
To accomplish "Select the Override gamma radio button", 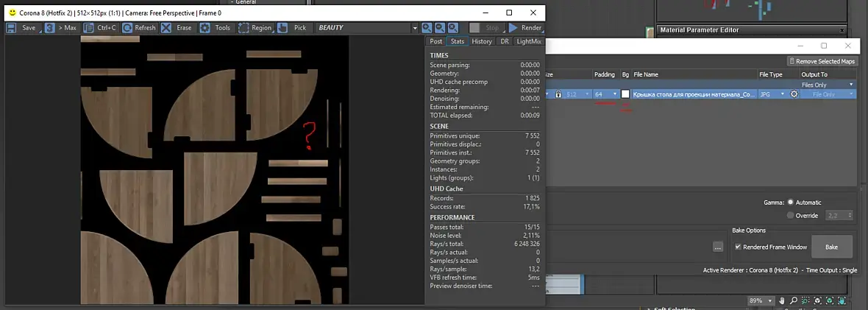I will click(x=790, y=215).
